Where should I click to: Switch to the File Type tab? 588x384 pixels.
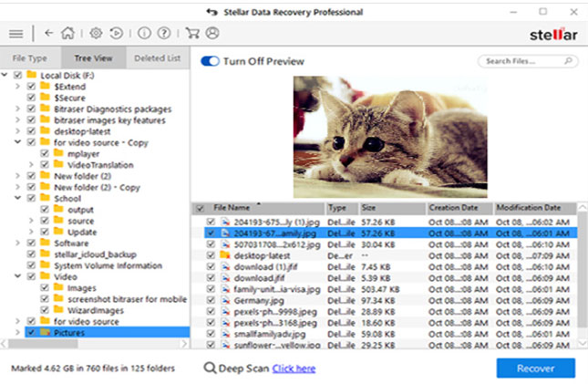[30, 58]
